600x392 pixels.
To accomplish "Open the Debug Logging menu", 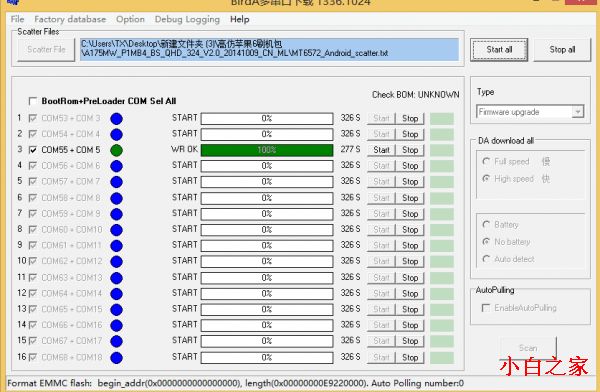I will (187, 19).
